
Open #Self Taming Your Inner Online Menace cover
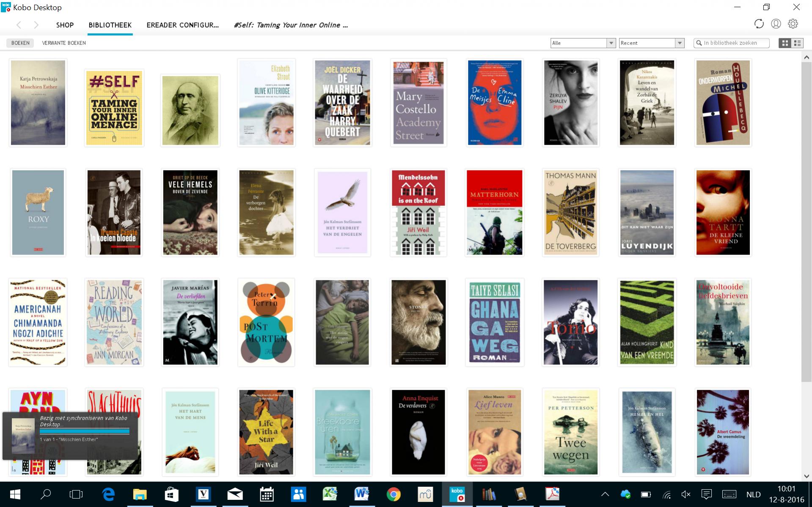point(114,108)
